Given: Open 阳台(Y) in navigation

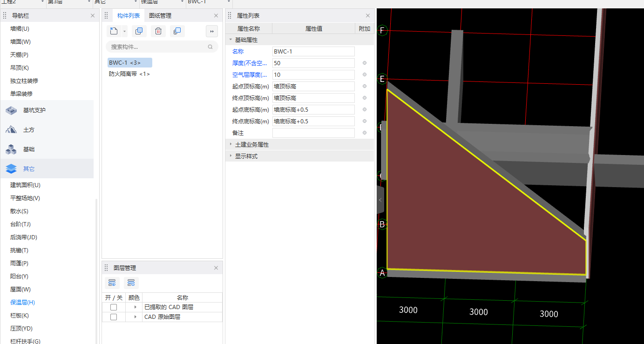Looking at the screenshot, I should pyautogui.click(x=20, y=277).
